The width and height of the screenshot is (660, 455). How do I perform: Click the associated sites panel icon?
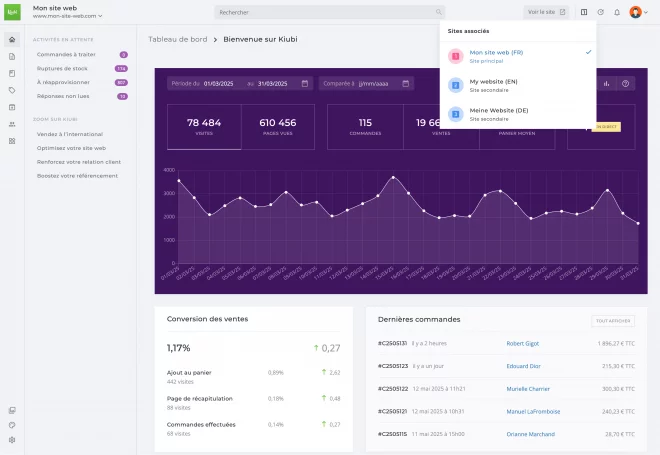point(584,12)
